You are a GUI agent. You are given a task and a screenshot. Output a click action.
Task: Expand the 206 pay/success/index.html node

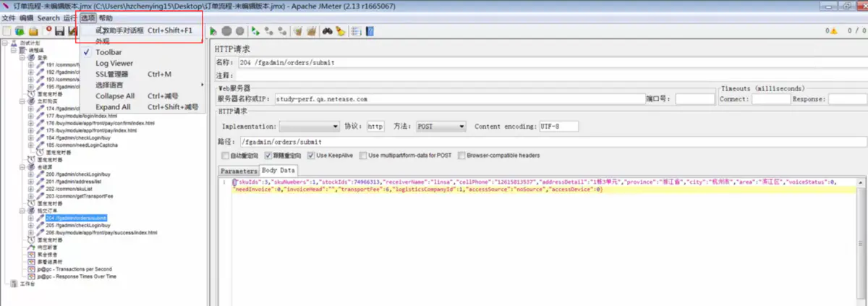(30, 232)
